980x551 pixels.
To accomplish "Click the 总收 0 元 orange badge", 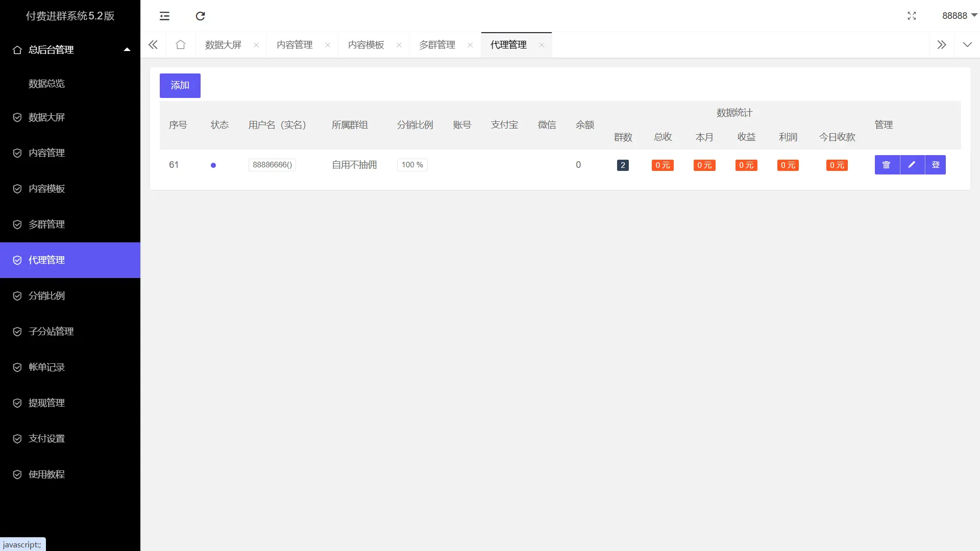I will [663, 165].
